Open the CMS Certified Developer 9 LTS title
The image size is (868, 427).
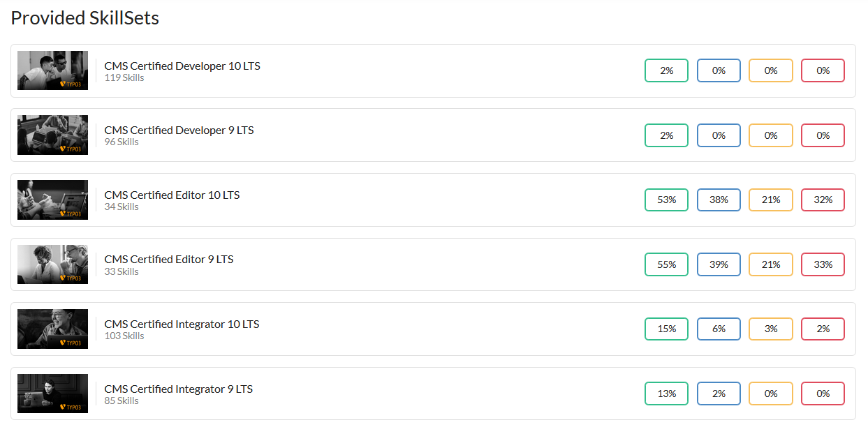(x=179, y=130)
